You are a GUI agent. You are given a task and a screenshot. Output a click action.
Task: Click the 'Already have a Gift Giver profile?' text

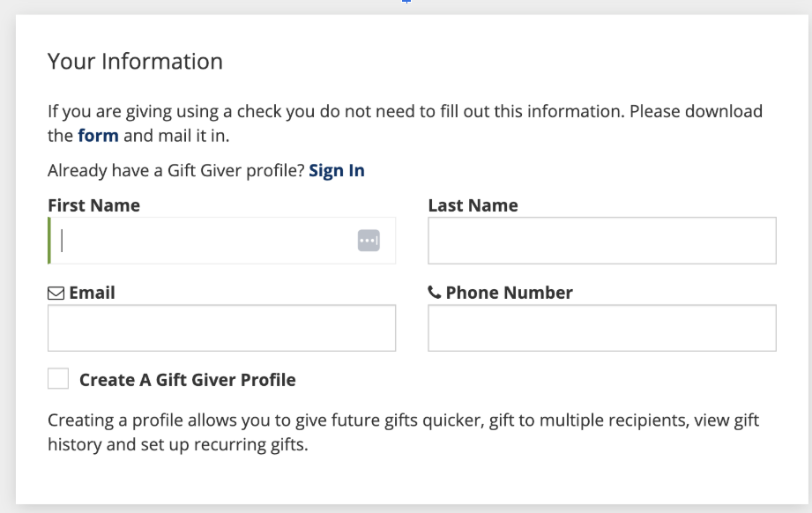pyautogui.click(x=175, y=171)
